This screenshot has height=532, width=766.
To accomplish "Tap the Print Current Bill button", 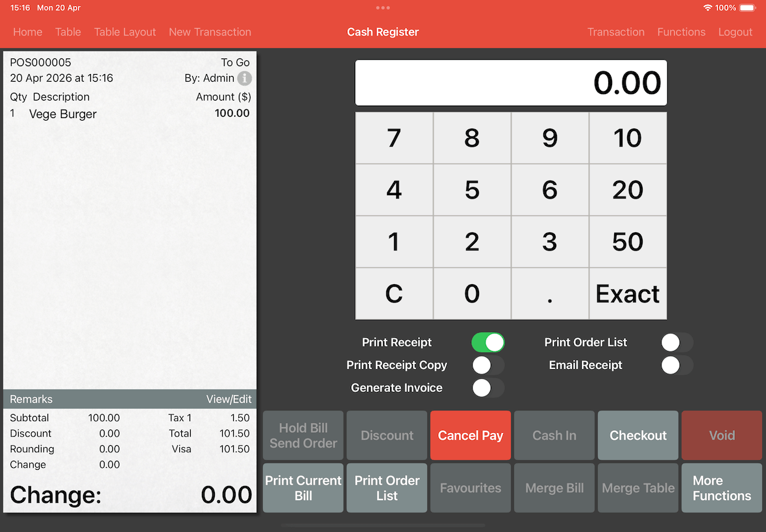I will [x=303, y=488].
